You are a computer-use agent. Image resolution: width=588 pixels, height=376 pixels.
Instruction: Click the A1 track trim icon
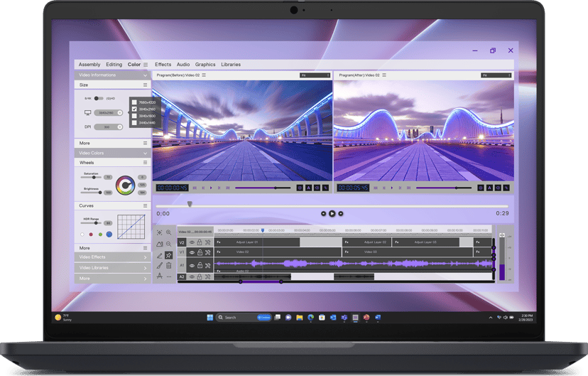click(x=208, y=265)
